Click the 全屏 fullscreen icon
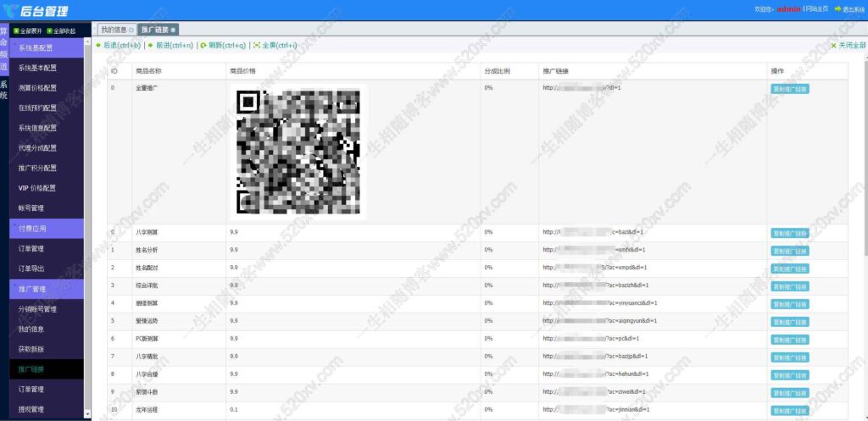This screenshot has width=868, height=421. click(256, 46)
